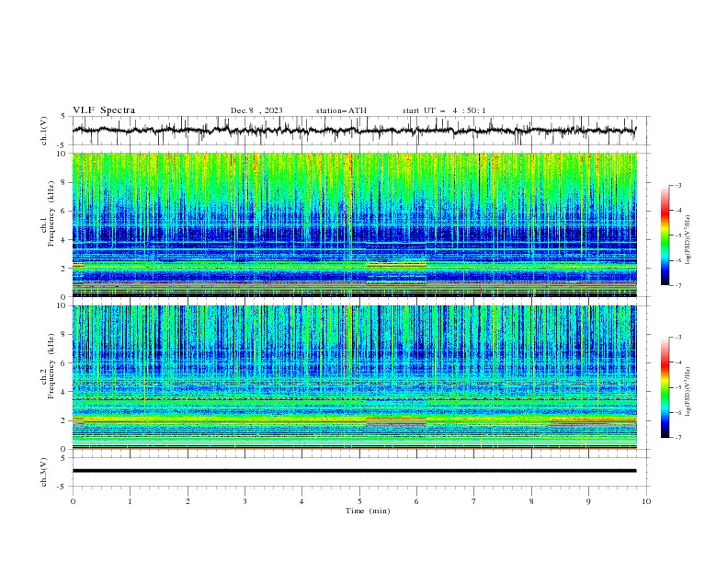Viewport: 728px width, 563px height.
Task: Click the ch.2 colorbar 'log(PSD)(V²/Hz)' label
Action: click(688, 392)
